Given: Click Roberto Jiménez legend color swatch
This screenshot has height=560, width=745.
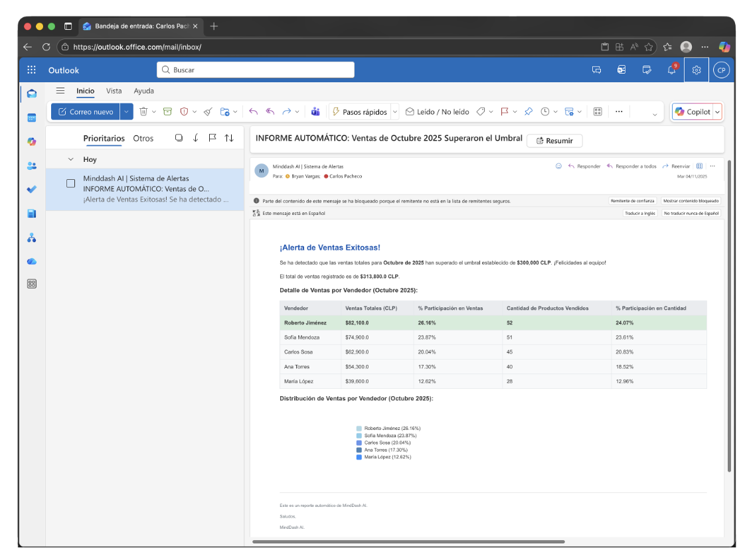Looking at the screenshot, I should (359, 429).
